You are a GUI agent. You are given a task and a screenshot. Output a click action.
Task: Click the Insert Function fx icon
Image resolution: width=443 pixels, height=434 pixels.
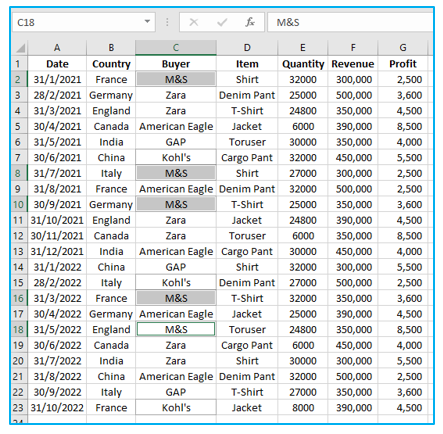[250, 22]
